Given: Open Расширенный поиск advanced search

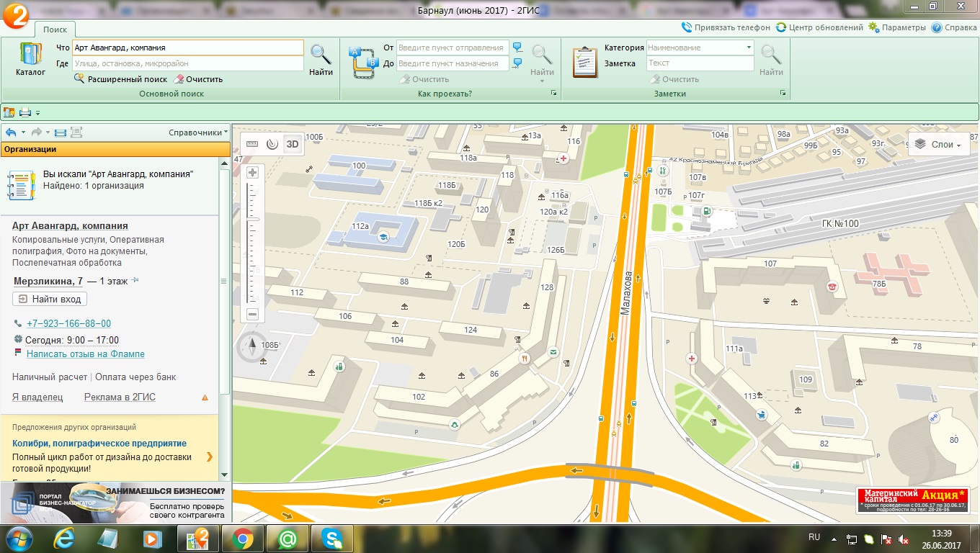Looking at the screenshot, I should click(x=120, y=79).
